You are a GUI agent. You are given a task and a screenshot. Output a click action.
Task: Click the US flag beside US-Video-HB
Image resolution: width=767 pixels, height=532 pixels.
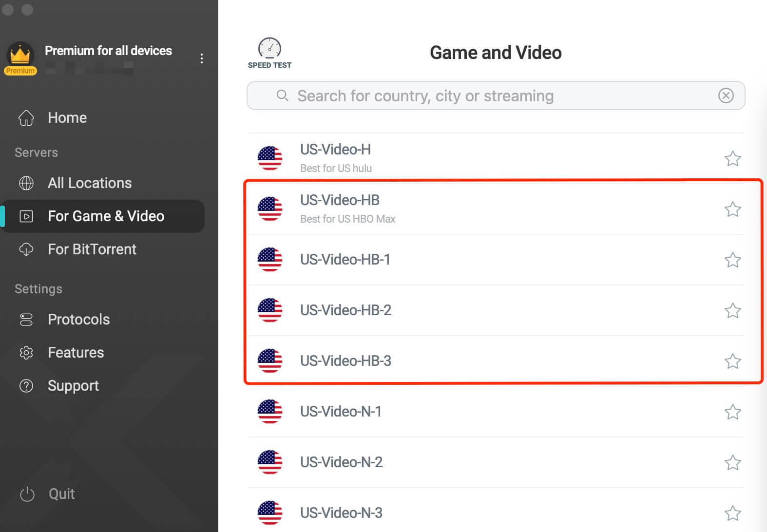[x=270, y=209]
